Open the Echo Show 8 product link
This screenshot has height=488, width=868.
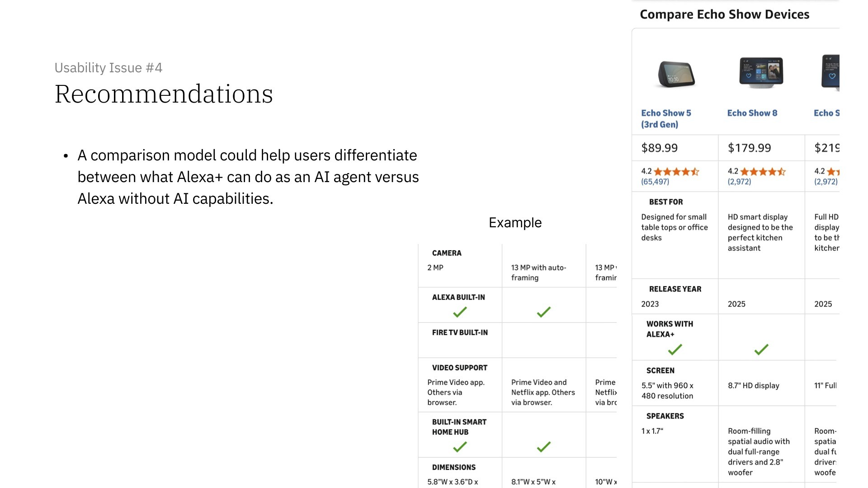pos(752,113)
